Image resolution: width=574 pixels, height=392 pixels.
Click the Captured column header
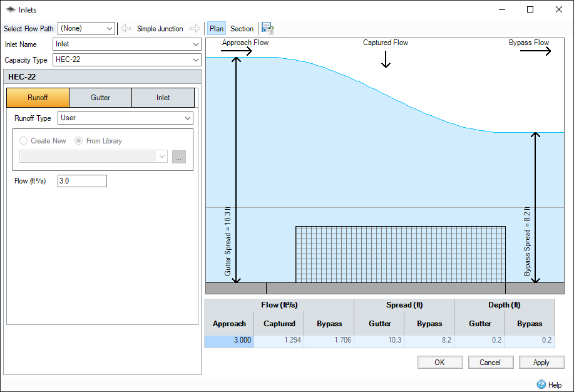click(x=279, y=324)
